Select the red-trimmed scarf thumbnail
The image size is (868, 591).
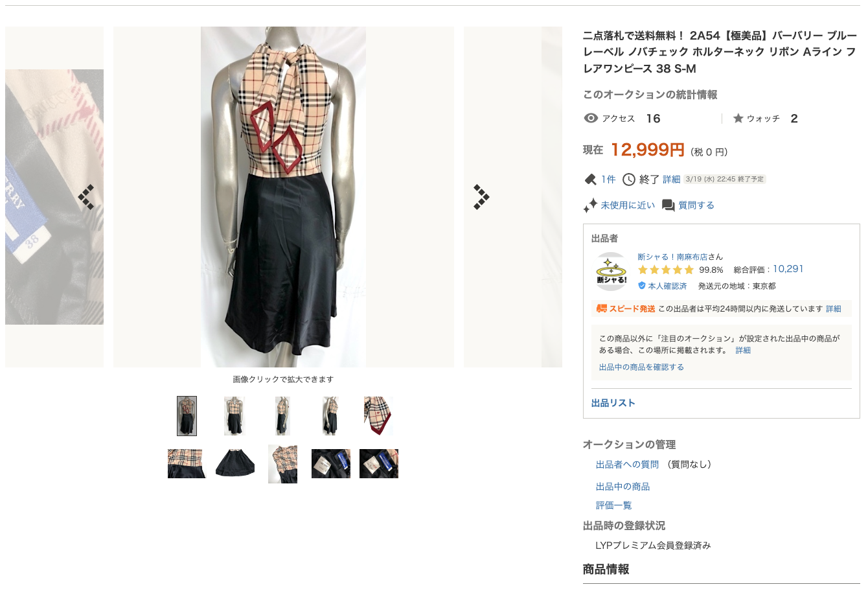tap(378, 416)
